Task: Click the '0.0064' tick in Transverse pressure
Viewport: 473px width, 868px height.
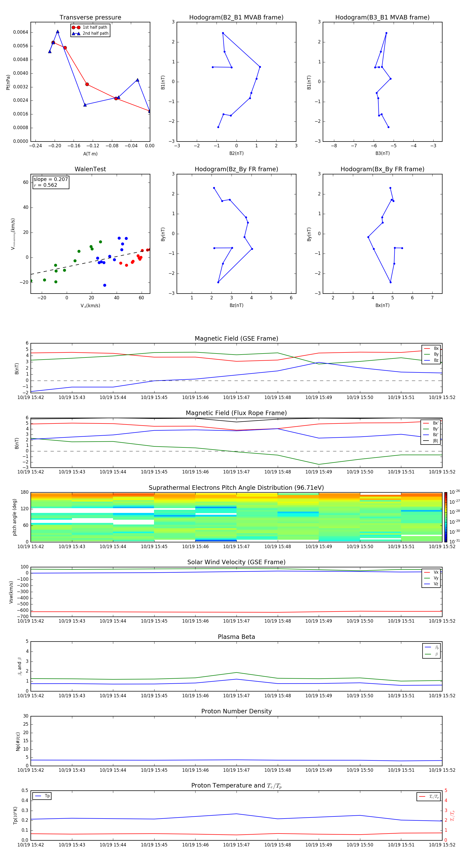Action: pyautogui.click(x=20, y=32)
